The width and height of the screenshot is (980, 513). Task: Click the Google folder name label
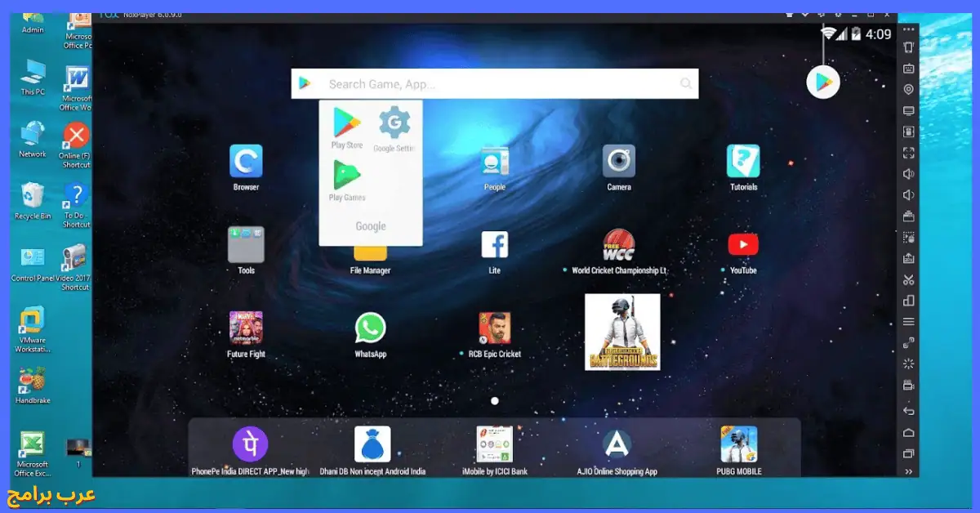[x=371, y=226]
